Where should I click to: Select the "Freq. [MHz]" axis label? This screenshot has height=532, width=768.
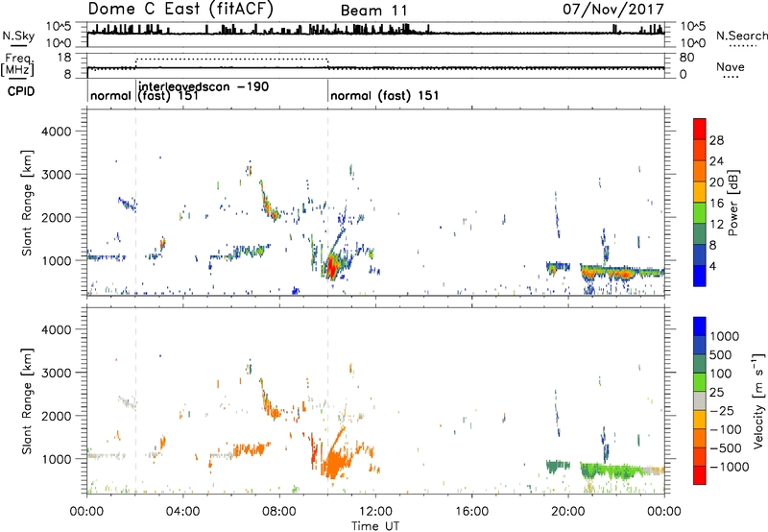[x=17, y=65]
